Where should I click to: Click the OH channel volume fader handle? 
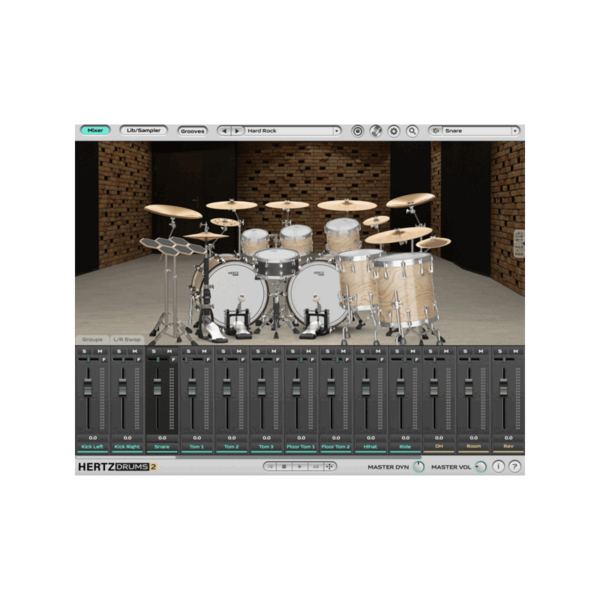pyautogui.click(x=434, y=387)
